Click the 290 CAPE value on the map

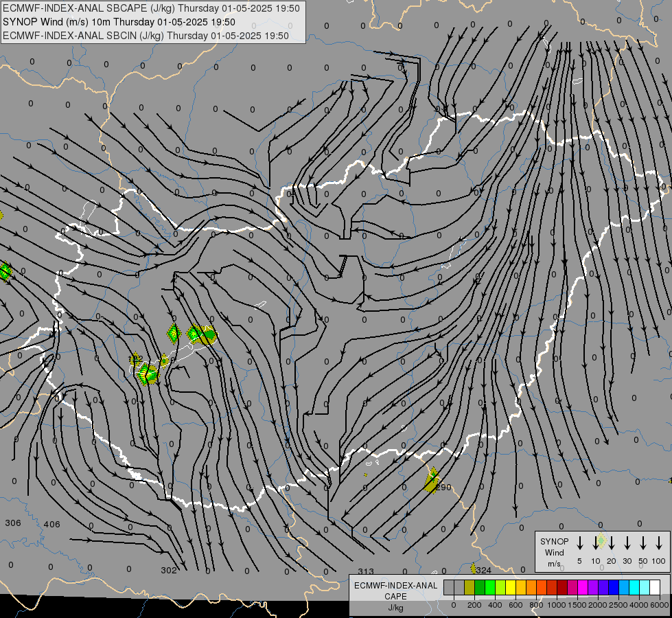tap(443, 488)
